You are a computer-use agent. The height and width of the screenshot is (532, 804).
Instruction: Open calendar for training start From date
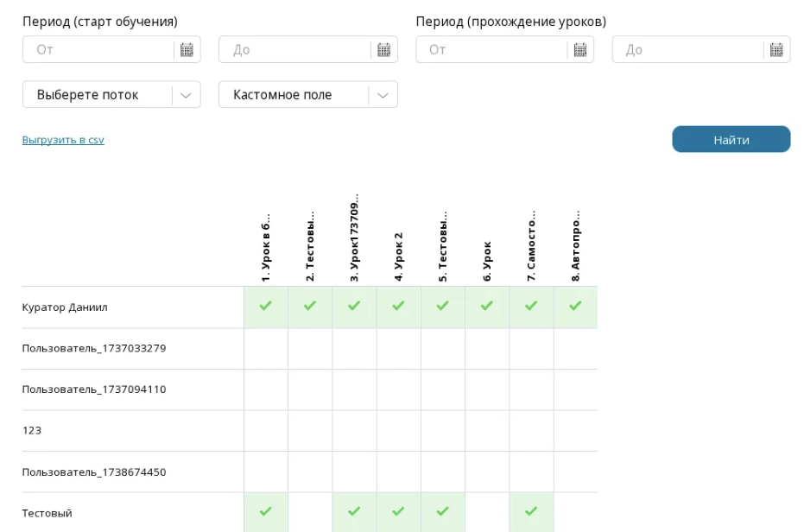187,50
